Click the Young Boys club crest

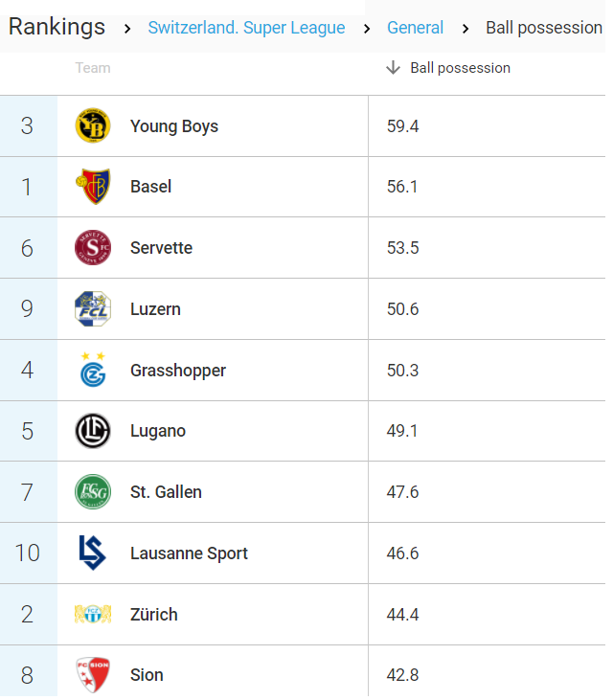pos(93,125)
